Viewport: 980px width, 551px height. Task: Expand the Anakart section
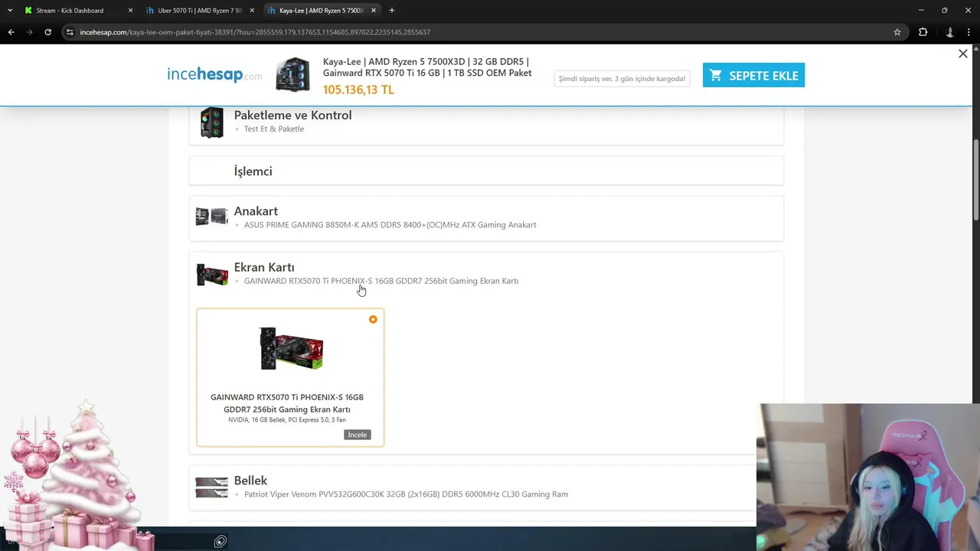(486, 218)
